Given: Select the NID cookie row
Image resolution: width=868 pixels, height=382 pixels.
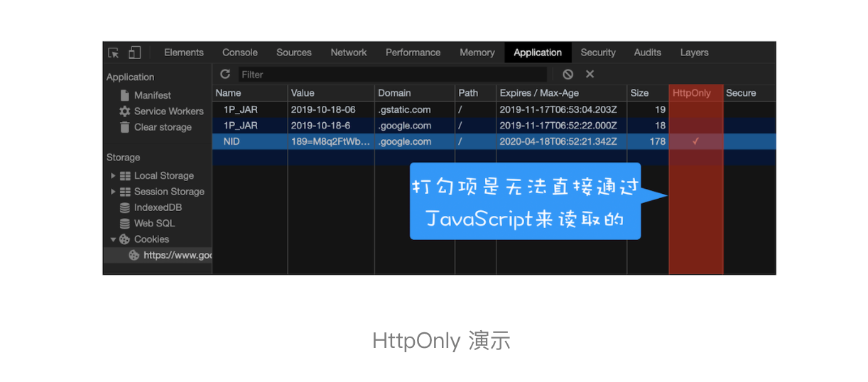Looking at the screenshot, I should 494,141.
